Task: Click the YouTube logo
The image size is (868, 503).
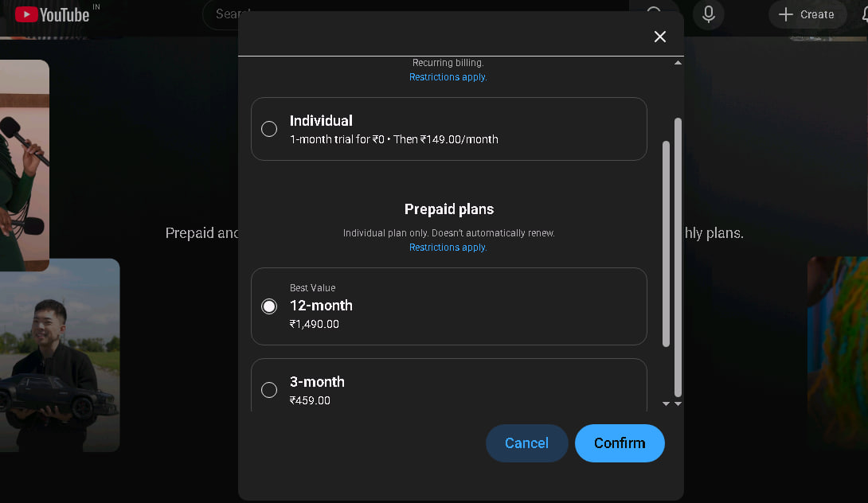Action: click(53, 14)
